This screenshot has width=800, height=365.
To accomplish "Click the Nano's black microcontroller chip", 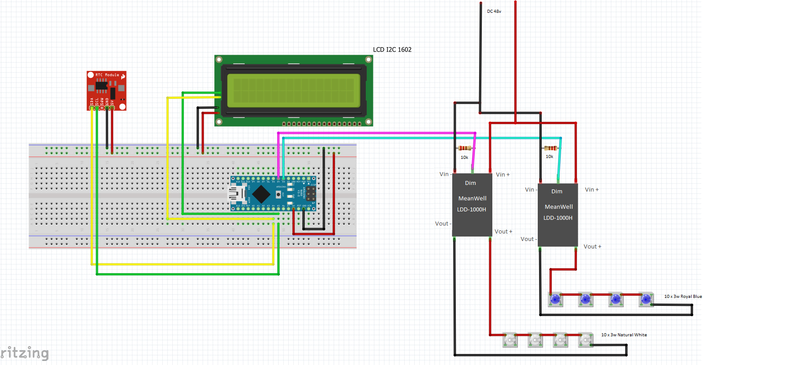I will [261, 193].
